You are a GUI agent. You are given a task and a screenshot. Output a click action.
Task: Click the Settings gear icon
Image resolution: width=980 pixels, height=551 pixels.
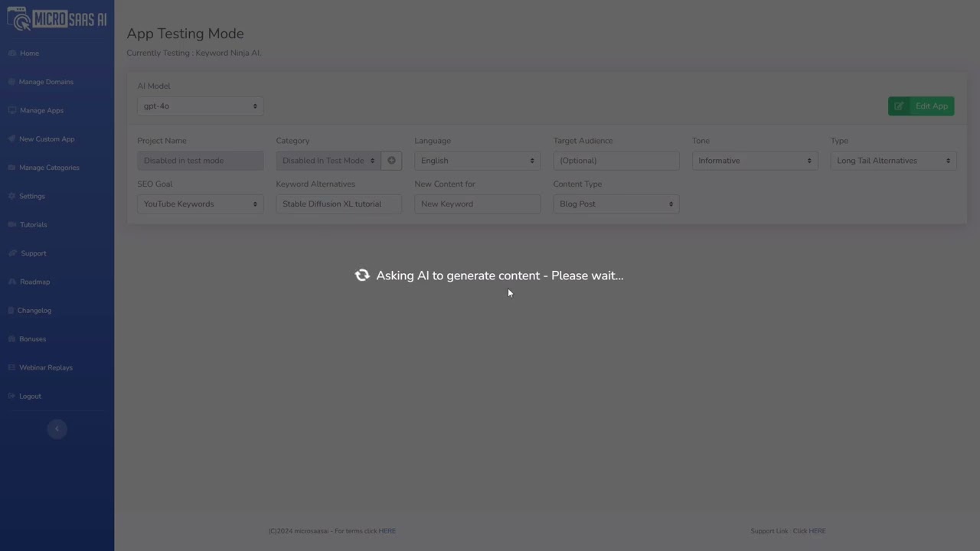tap(11, 196)
